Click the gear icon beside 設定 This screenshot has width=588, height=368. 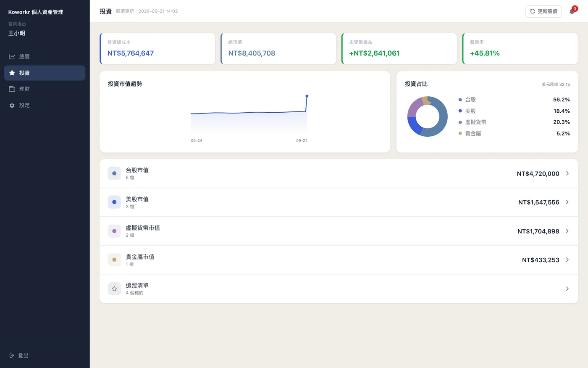12,106
